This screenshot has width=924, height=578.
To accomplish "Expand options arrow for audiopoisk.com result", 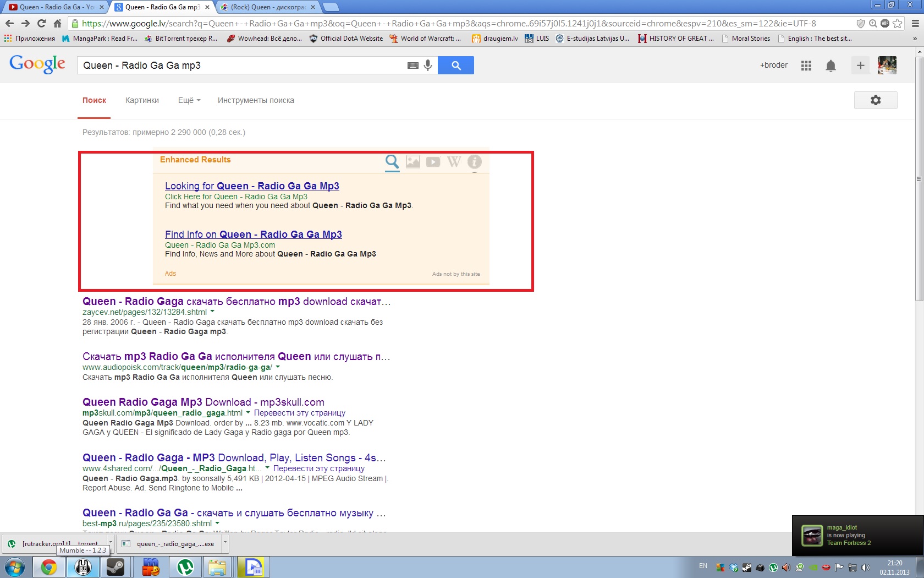I will 278,367.
